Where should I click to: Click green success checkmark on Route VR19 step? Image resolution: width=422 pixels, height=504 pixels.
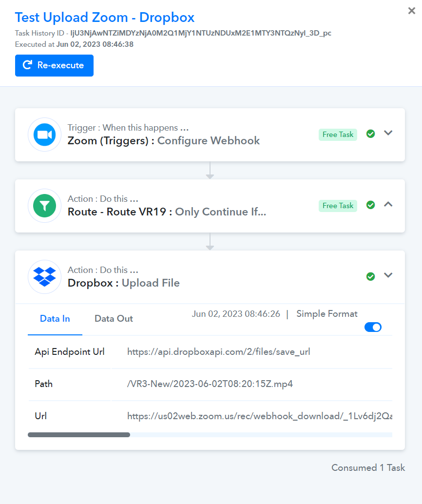(x=370, y=205)
